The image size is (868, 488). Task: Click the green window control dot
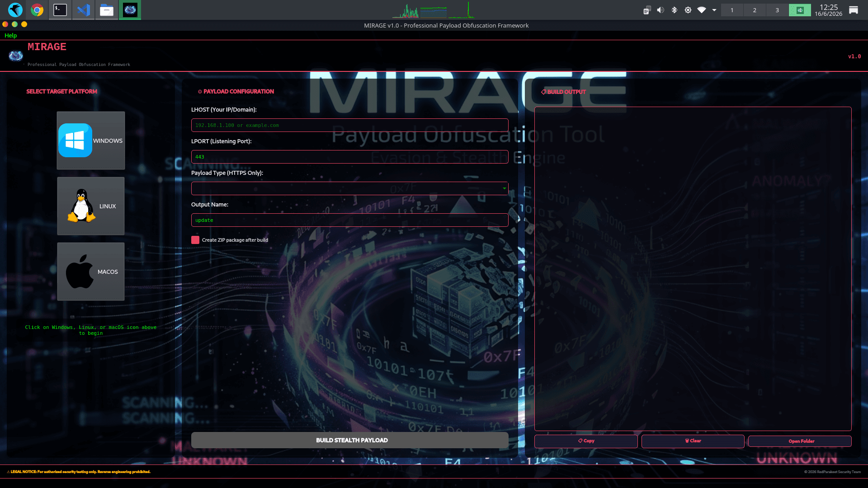click(x=15, y=24)
